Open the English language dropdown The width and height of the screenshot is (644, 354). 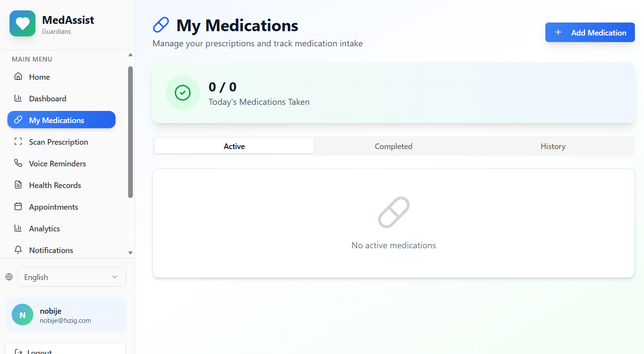tap(71, 276)
